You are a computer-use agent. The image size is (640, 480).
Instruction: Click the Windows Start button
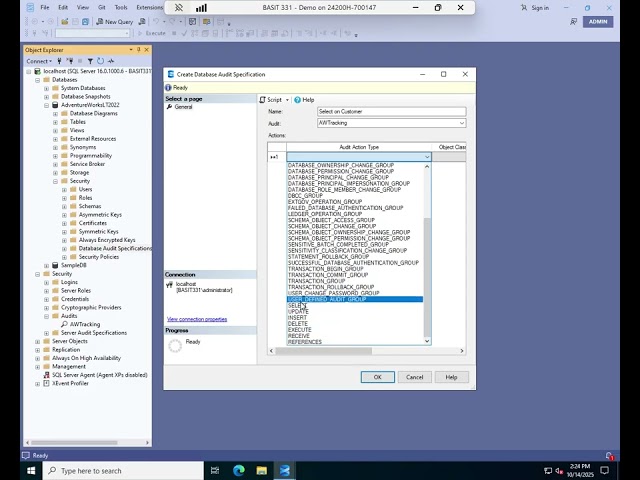click(x=31, y=471)
